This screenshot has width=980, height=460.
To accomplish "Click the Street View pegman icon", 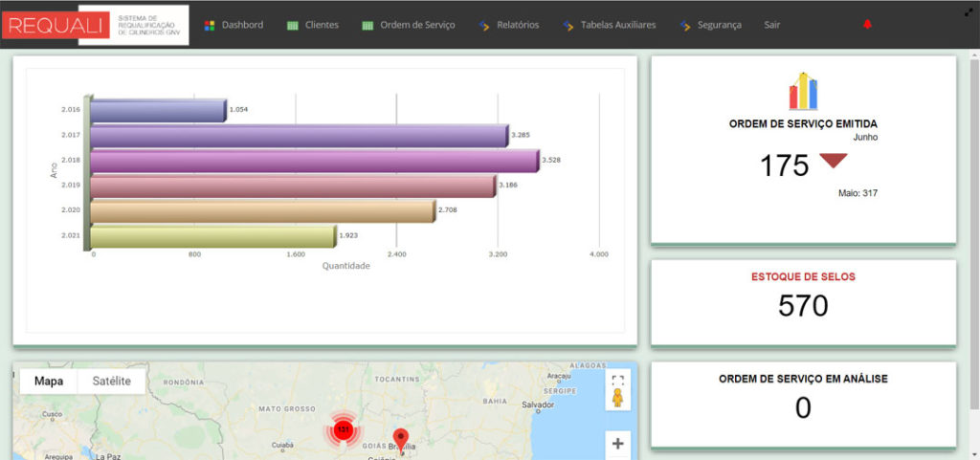I will click(x=617, y=398).
